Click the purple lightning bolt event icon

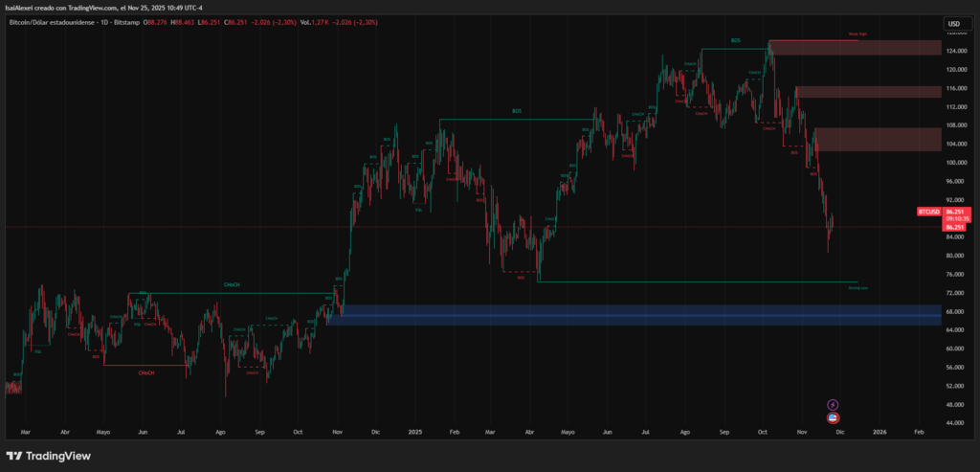833,405
